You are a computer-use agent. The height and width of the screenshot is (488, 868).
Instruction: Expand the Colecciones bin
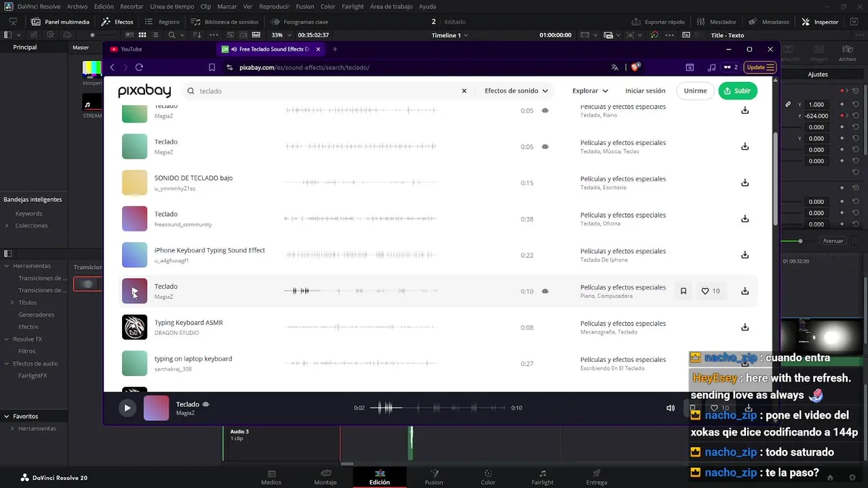pyautogui.click(x=7, y=226)
